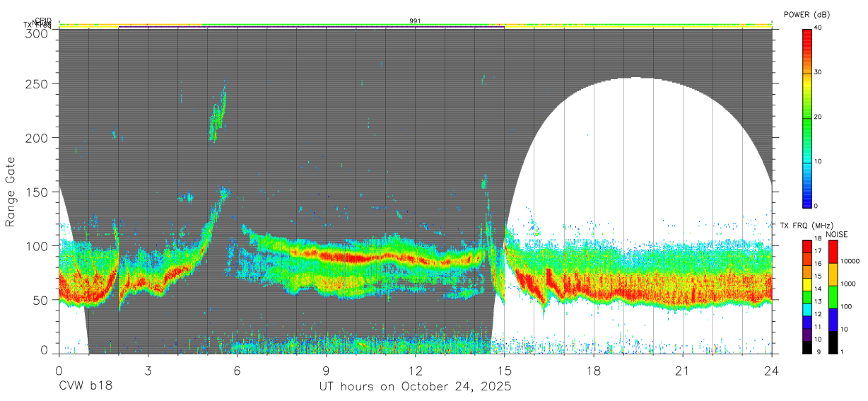Screen dimensions: 868x401
Task: Click the "UT hours on October 24, 2025" axis title
Action: pos(415,387)
